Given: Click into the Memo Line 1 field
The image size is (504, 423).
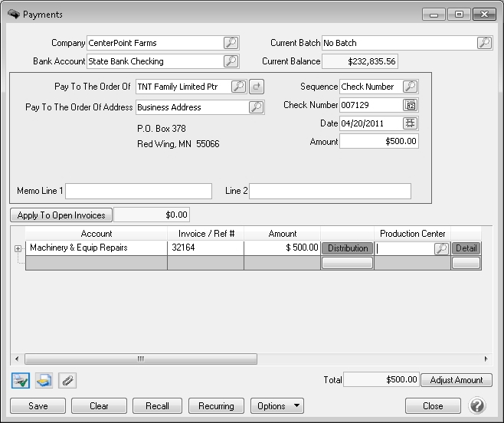Looking at the screenshot, I should click(x=138, y=191).
